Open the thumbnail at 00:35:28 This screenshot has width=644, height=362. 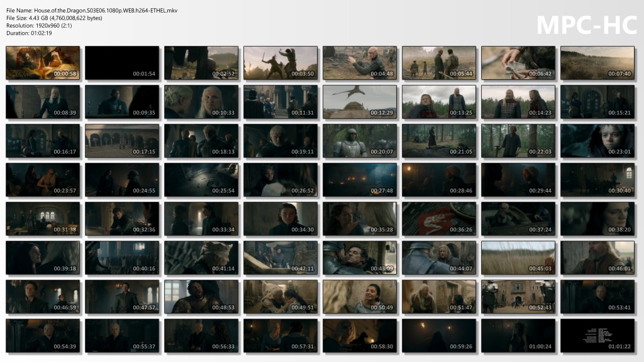coord(360,219)
